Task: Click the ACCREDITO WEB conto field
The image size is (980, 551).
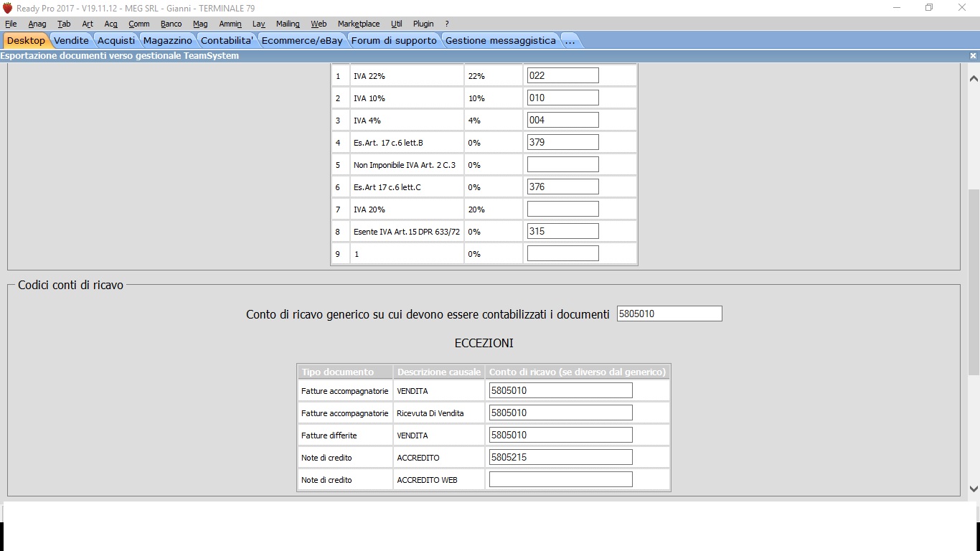Action: click(x=560, y=479)
